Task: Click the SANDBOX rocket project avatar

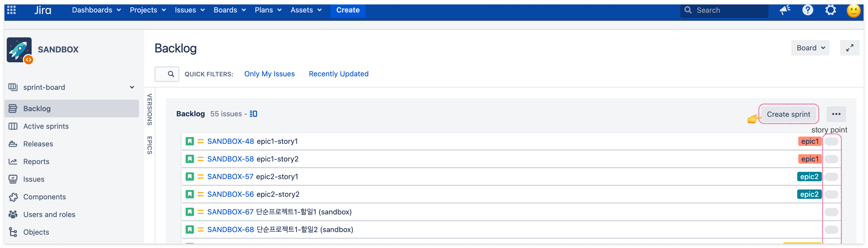Action: (x=20, y=50)
